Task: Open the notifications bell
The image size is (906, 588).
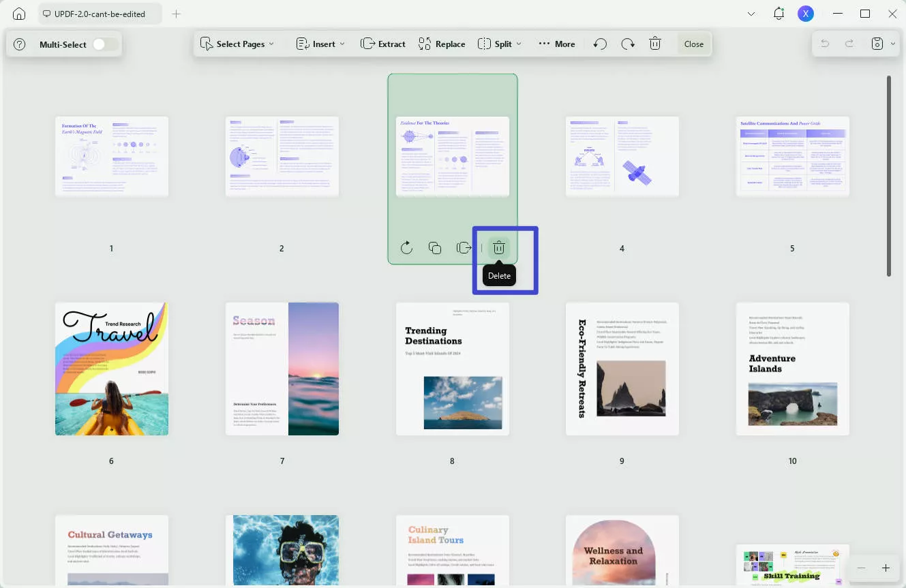Action: coord(779,14)
